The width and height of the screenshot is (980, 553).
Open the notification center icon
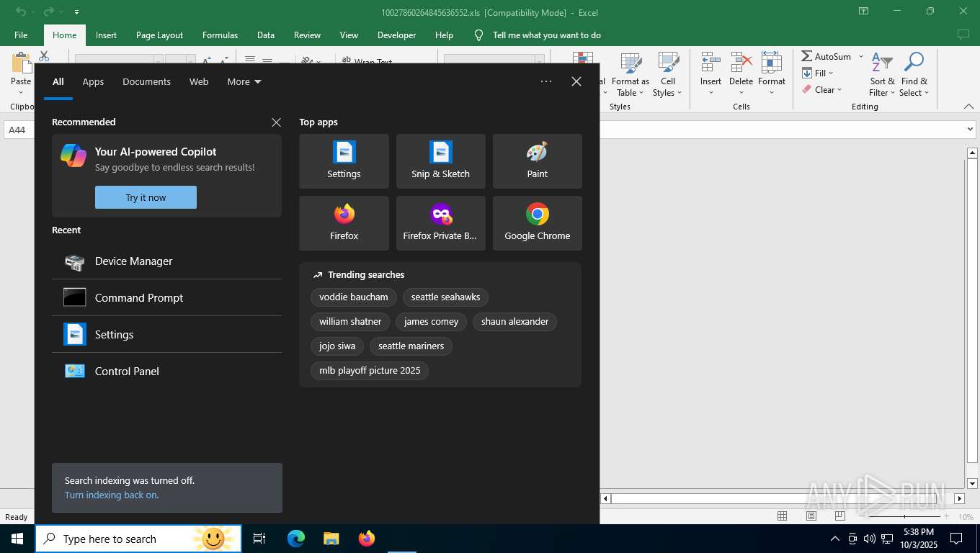[x=956, y=539]
